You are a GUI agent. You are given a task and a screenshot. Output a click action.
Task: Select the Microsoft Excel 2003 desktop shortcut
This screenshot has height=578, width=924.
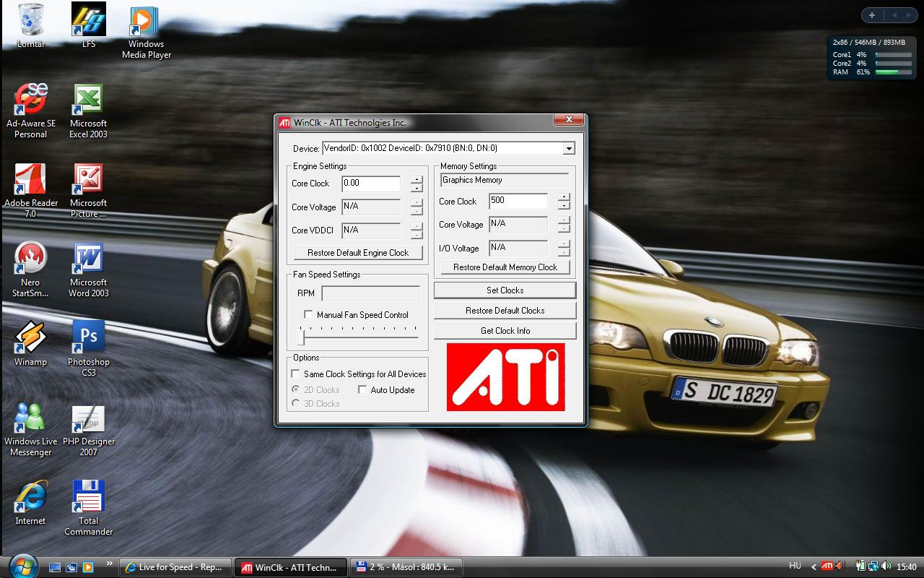89,111
